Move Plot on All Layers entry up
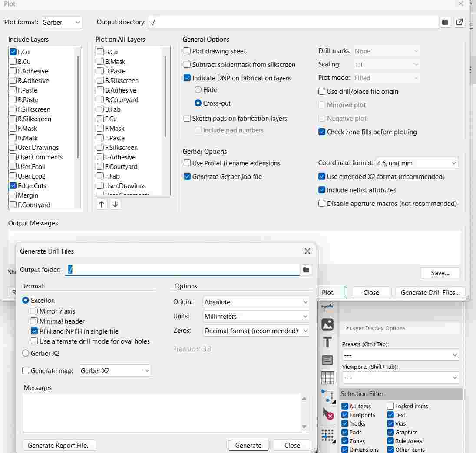 pos(102,204)
